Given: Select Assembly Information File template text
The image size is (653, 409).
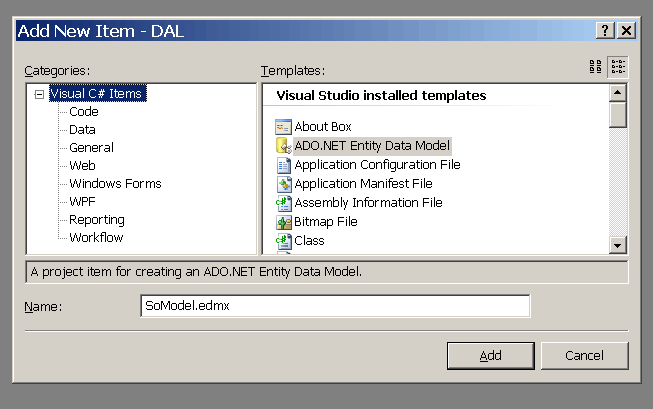Looking at the screenshot, I should 368,203.
